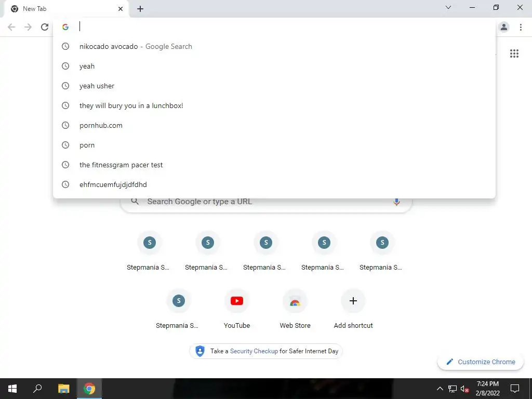Image resolution: width=532 pixels, height=399 pixels.
Task: Open Windows taskbar search
Action: pos(37,389)
